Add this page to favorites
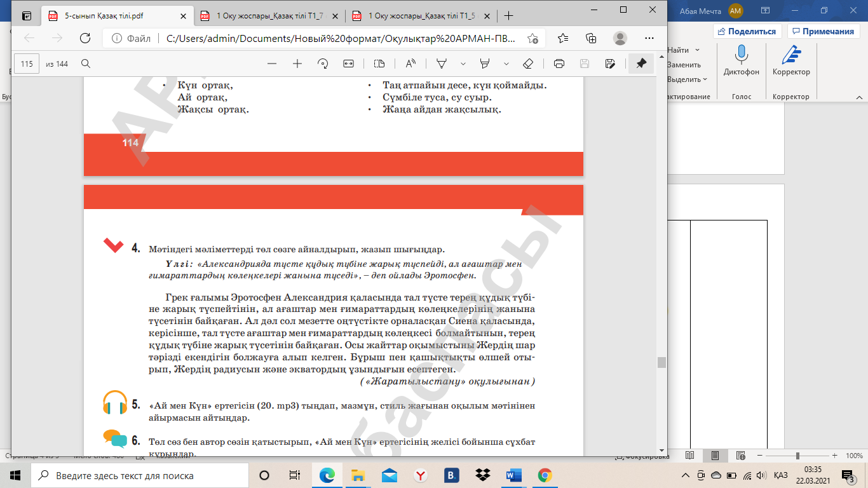Image resolution: width=868 pixels, height=488 pixels. 532,38
